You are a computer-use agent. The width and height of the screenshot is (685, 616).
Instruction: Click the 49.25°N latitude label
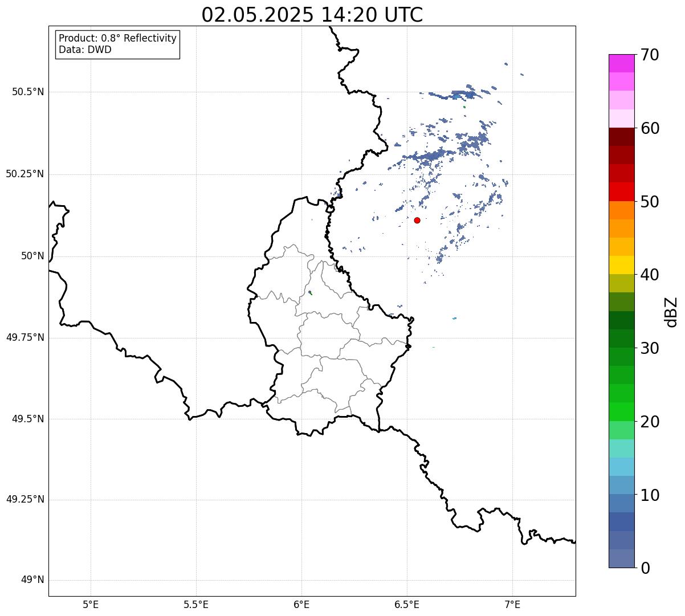(x=25, y=500)
